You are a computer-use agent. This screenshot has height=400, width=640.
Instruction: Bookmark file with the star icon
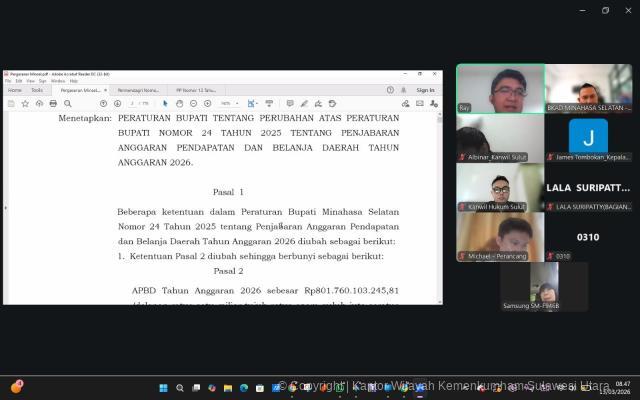click(25, 103)
